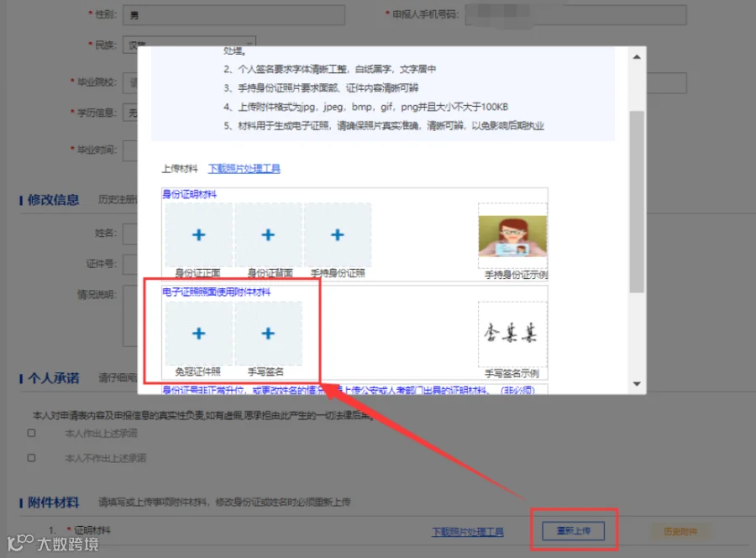Click the 附件材料 section title

tap(53, 503)
